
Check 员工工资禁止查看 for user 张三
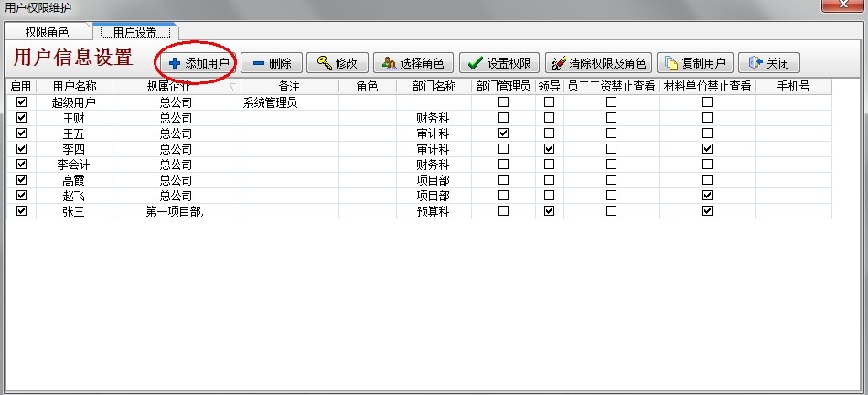click(x=611, y=211)
